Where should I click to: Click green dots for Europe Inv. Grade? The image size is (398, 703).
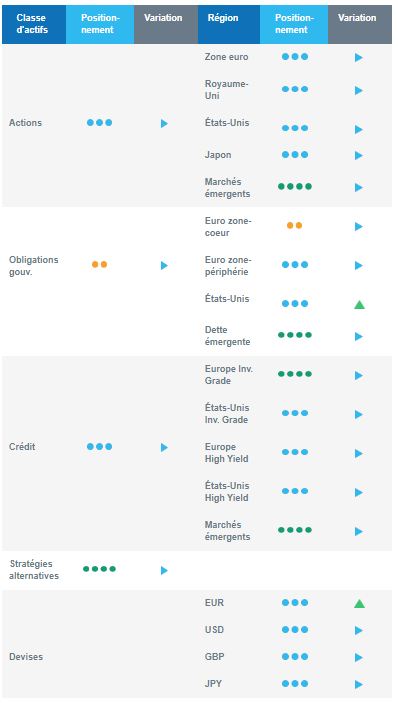pos(294,374)
